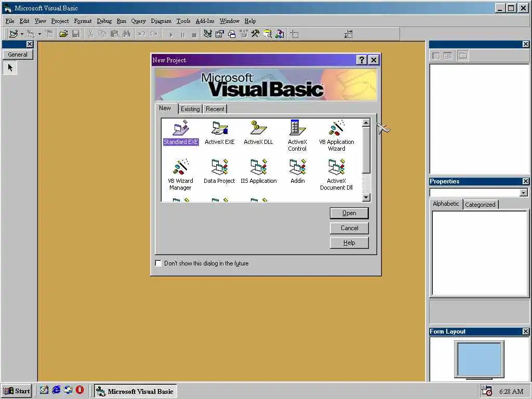Viewport: 532px width, 399px height.
Task: Click View Code icon in Project Explorer
Action: pyautogui.click(x=436, y=56)
